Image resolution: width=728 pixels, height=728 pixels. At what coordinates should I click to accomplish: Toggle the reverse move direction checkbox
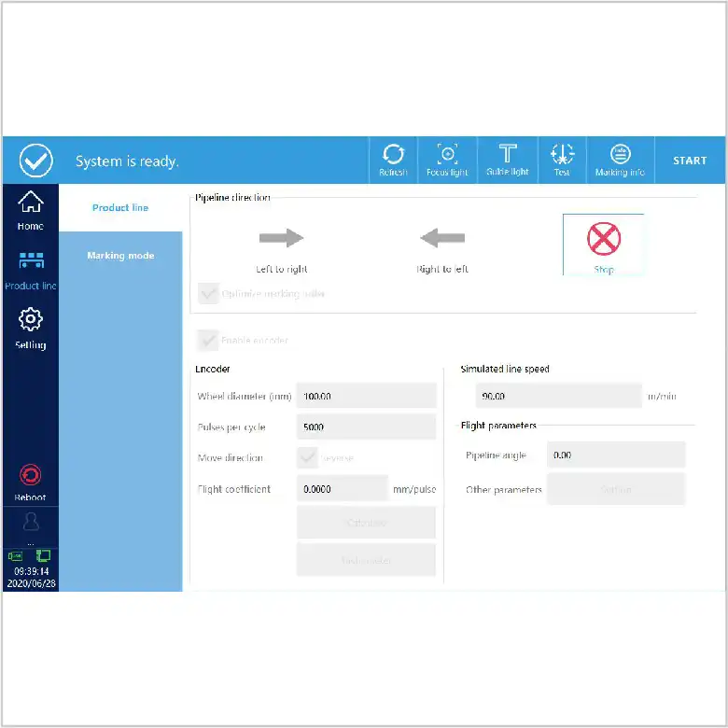click(x=307, y=458)
